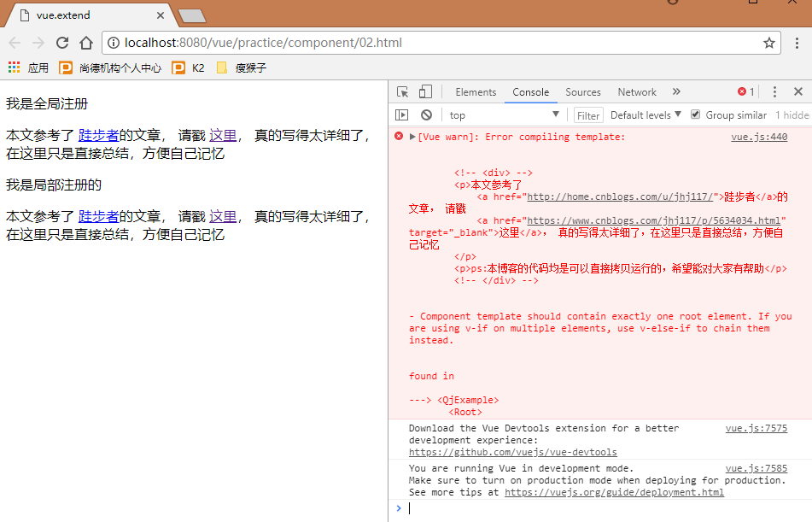The height and width of the screenshot is (522, 812).
Task: Go to the browser home page
Action: pyautogui.click(x=86, y=43)
